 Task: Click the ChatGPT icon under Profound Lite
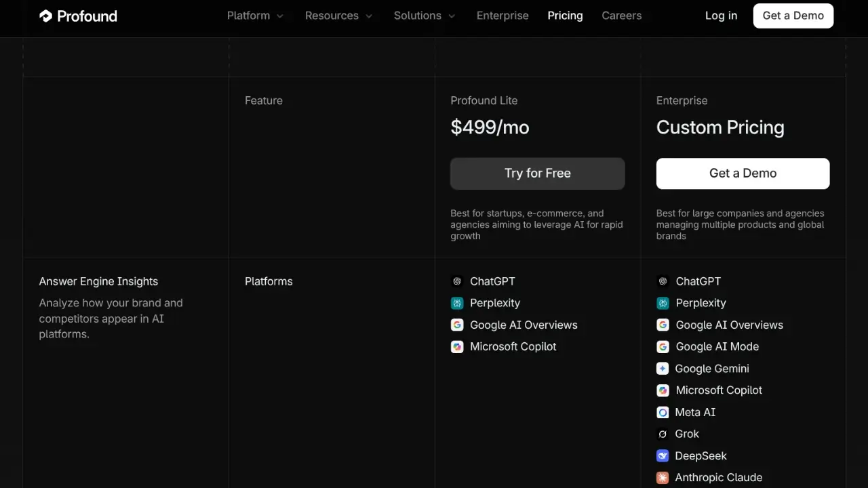click(458, 281)
